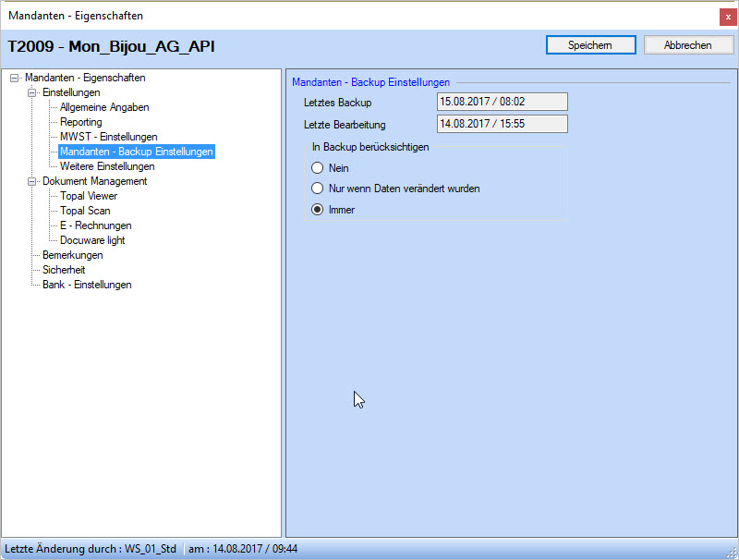Open Allgemeine Angaben settings page
This screenshot has height=560, width=739.
click(x=104, y=107)
